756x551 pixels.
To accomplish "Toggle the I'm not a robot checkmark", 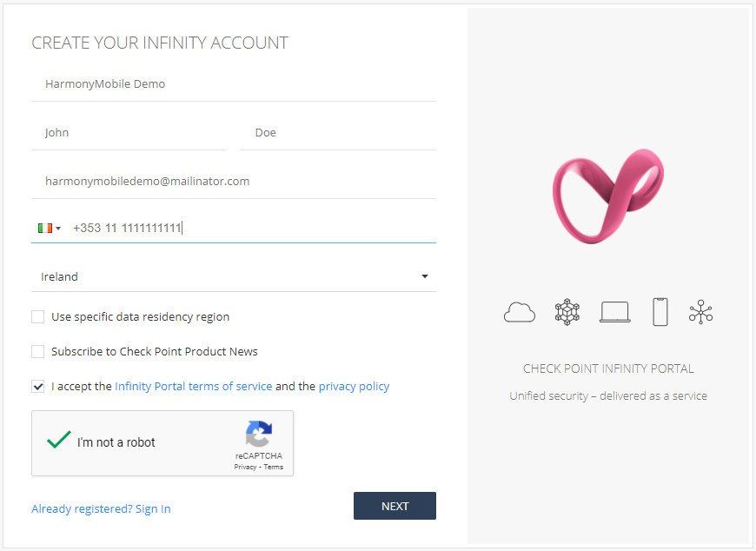I will pos(59,440).
